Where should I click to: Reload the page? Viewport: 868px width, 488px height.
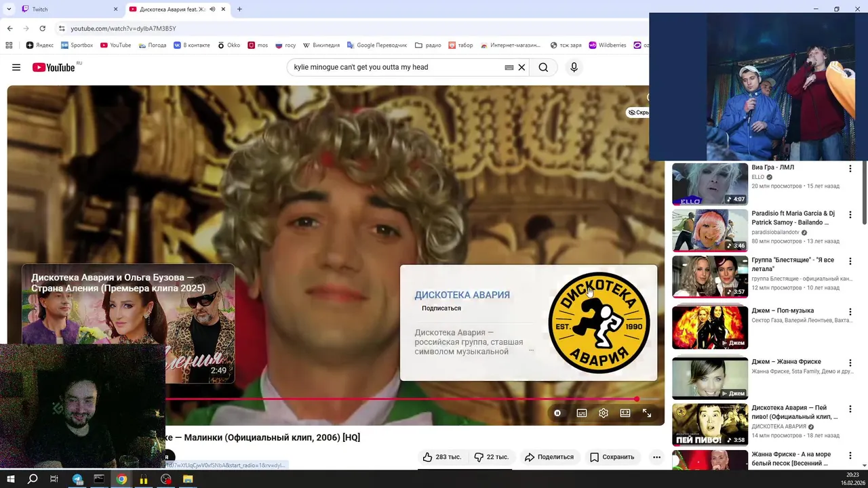[x=42, y=28]
